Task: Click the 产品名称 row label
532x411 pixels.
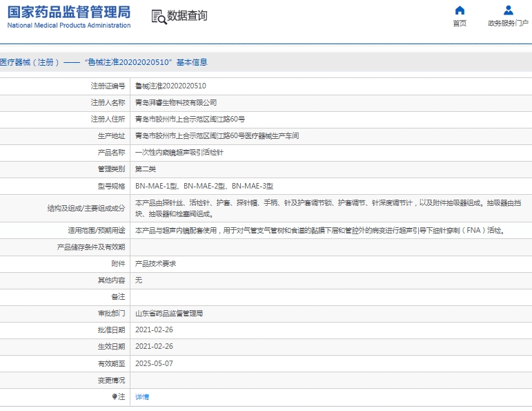Action: point(111,153)
